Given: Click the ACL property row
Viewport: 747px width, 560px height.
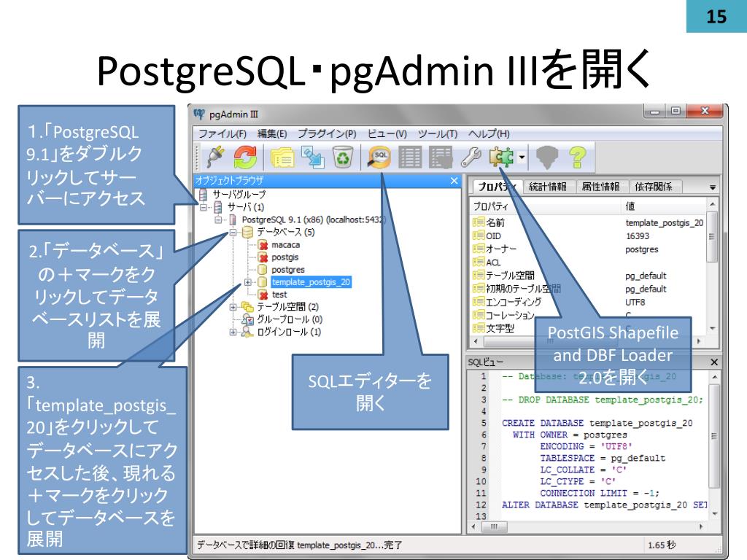Looking at the screenshot, I should pos(589,262).
